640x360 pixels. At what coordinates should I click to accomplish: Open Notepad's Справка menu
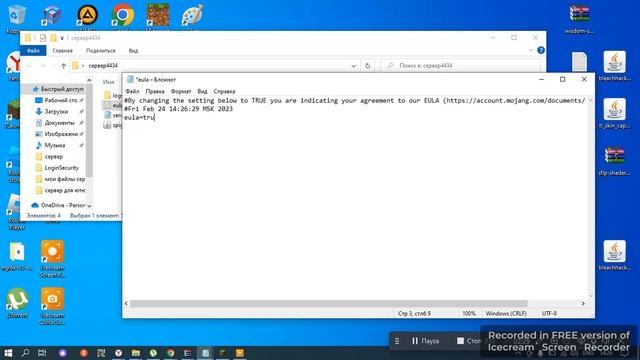click(224, 91)
